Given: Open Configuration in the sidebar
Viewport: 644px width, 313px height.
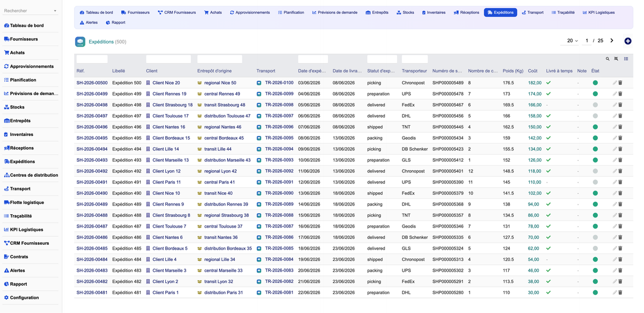Looking at the screenshot, I should 24,297.
